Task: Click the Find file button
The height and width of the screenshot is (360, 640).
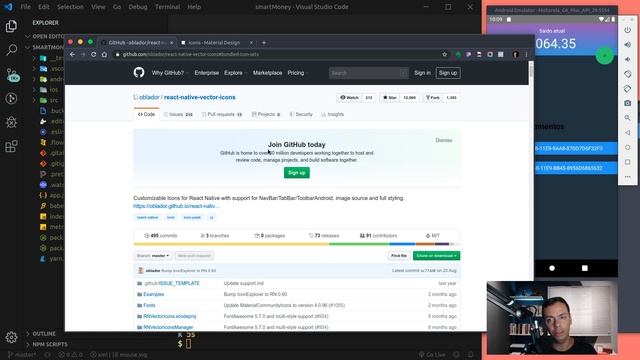Action: click(x=399, y=256)
